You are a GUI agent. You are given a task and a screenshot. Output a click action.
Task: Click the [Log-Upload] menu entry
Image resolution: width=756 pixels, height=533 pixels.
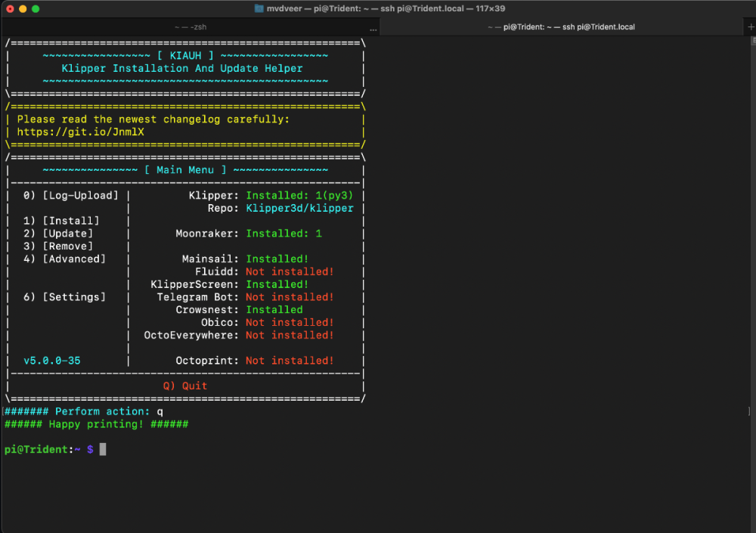pos(81,195)
